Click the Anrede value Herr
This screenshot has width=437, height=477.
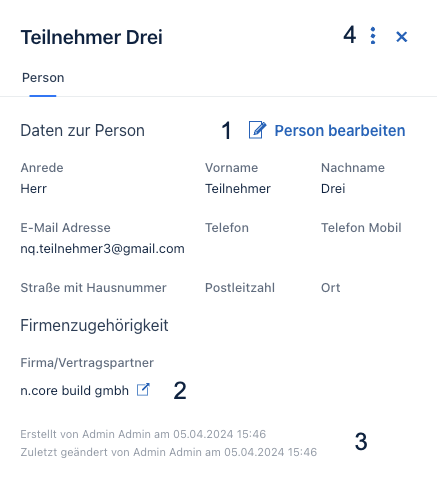[34, 189]
